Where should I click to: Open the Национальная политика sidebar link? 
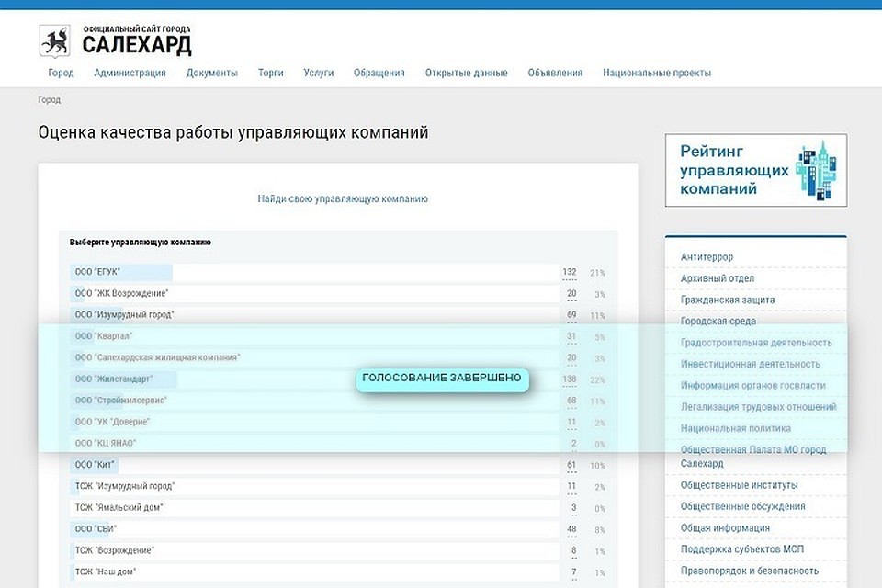[x=736, y=427]
